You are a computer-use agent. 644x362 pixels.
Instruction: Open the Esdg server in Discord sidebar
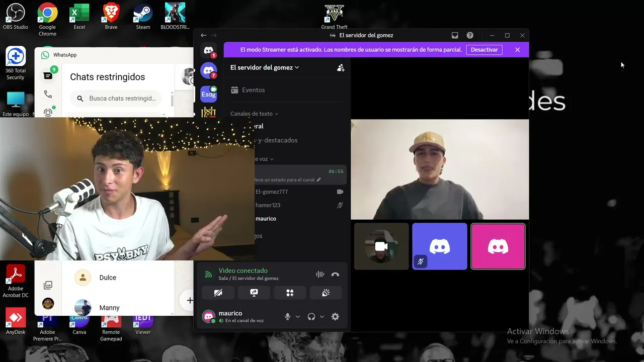pos(208,94)
